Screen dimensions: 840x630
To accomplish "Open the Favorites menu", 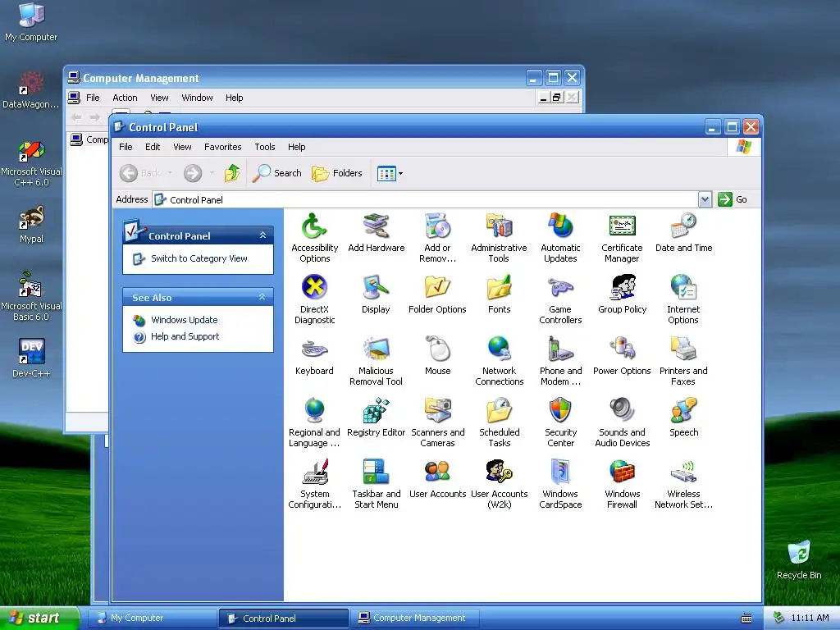I will click(222, 147).
